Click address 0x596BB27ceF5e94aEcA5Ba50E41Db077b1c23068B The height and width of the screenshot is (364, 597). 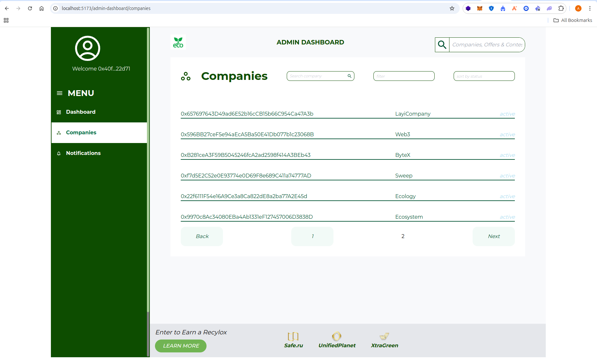coord(247,135)
